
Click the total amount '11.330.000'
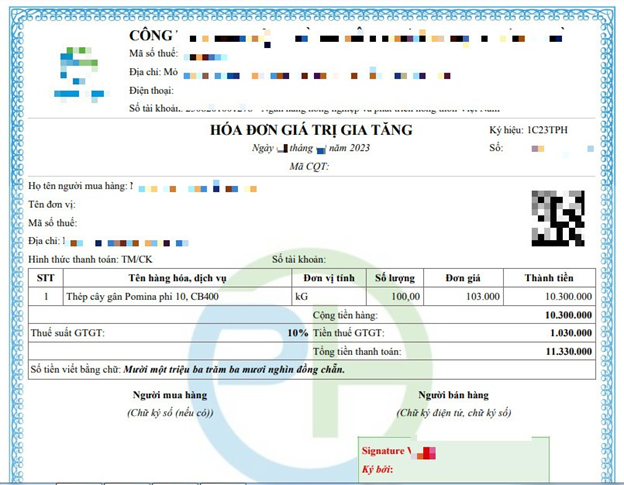[x=569, y=351]
